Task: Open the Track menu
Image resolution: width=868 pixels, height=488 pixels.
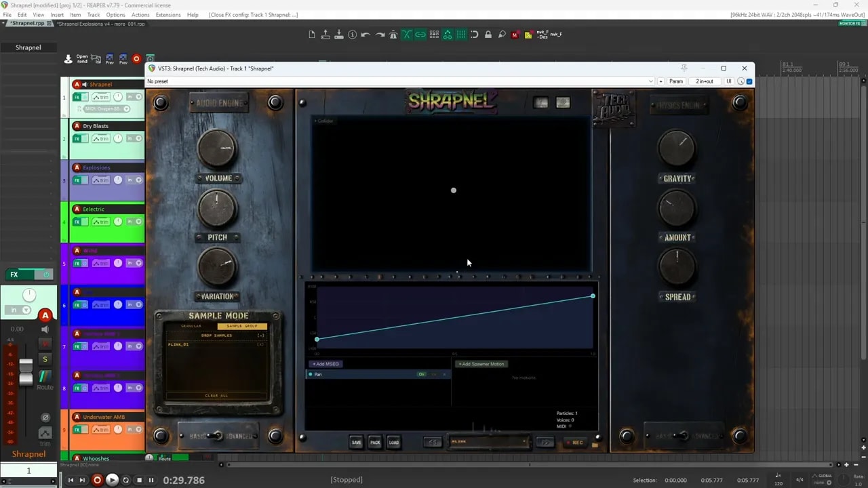Action: 94,14
